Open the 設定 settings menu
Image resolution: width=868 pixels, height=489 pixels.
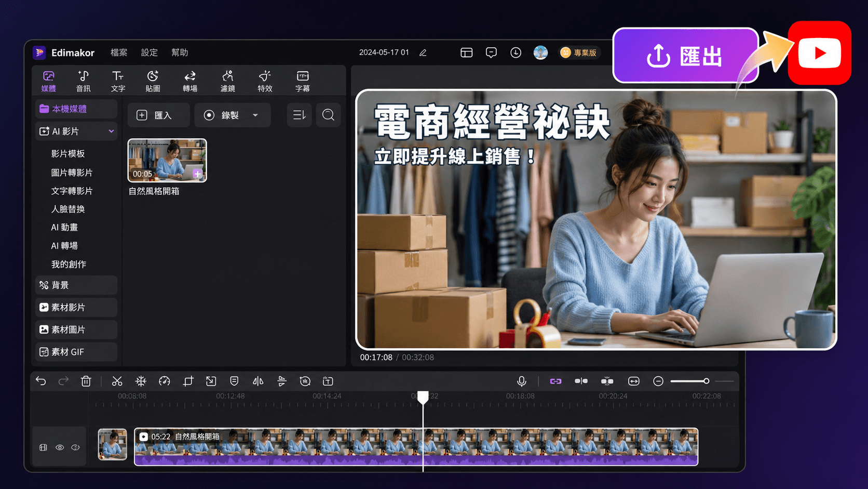[x=150, y=52]
